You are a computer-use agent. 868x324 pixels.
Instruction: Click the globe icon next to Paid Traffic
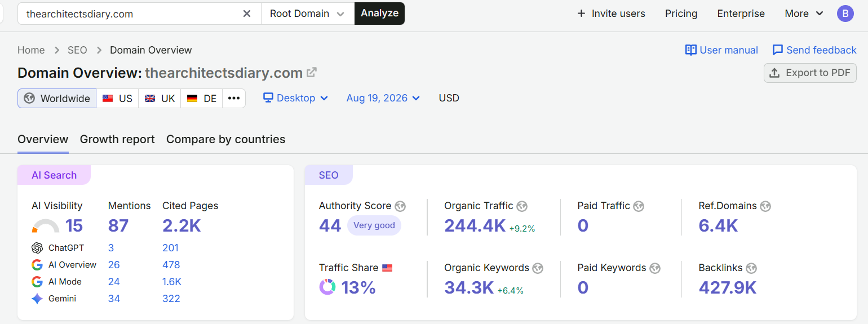coord(639,206)
